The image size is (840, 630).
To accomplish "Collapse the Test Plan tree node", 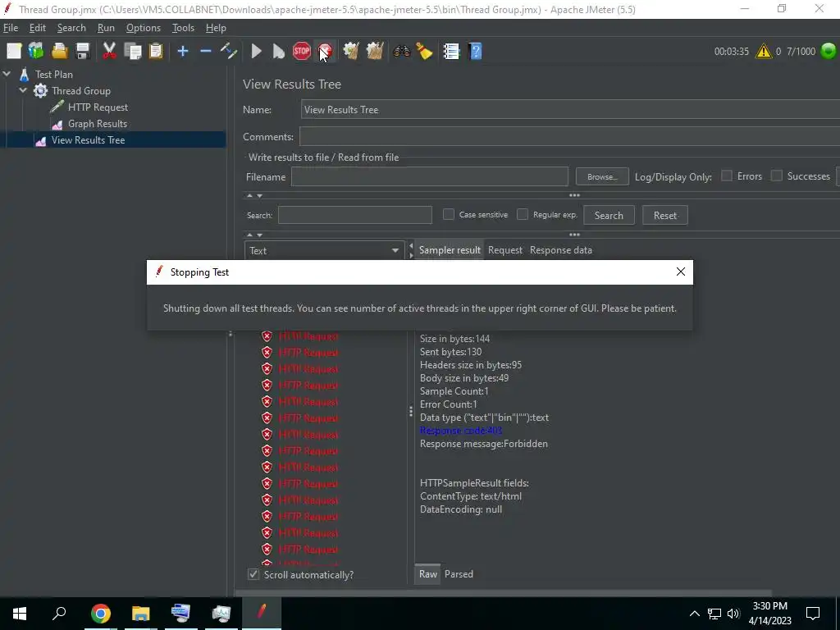I will pos(7,74).
